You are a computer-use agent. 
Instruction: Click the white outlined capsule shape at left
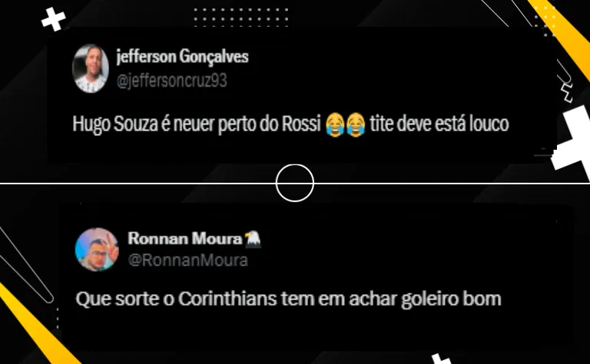[25, 265]
